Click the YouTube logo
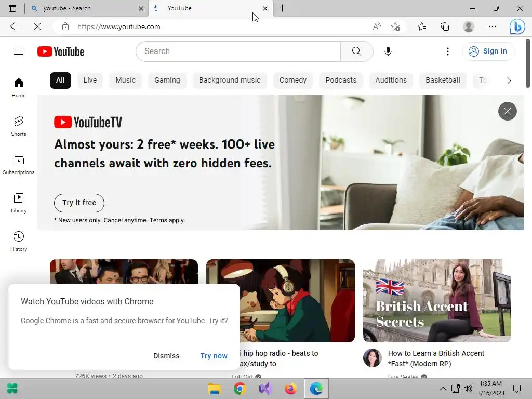This screenshot has width=532, height=399. pos(61,51)
